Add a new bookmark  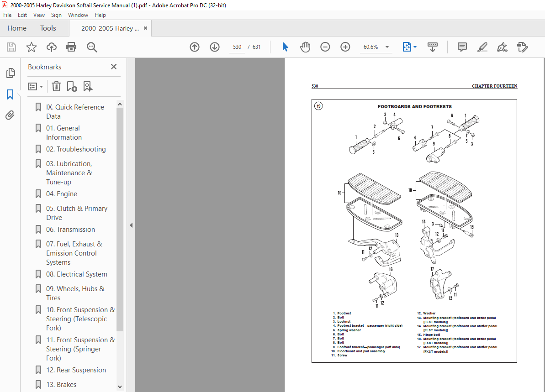click(x=72, y=86)
